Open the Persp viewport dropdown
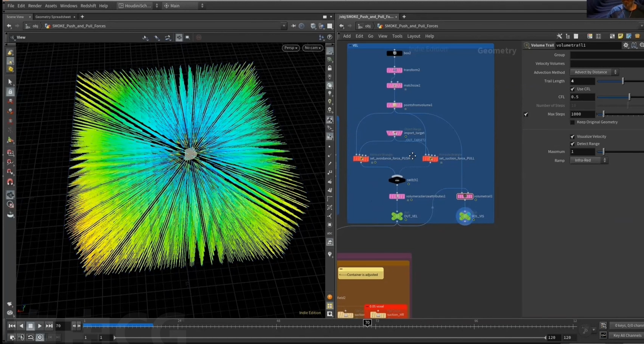644x344 pixels. click(291, 48)
